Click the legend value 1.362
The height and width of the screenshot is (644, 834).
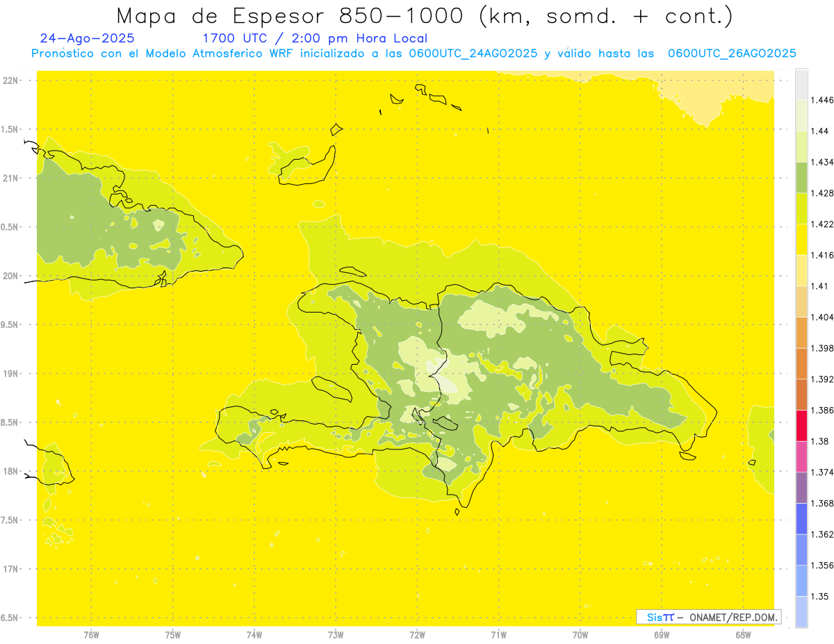click(x=822, y=534)
